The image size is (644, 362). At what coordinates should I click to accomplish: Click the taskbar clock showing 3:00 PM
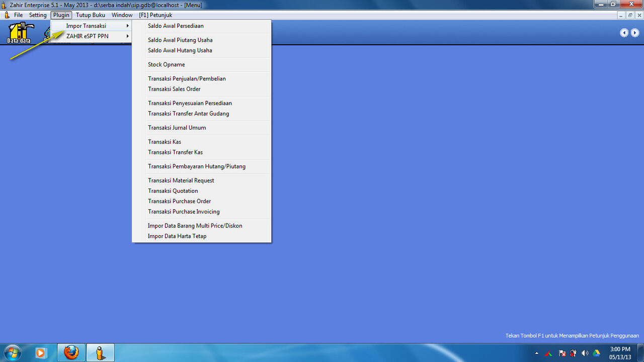click(620, 353)
